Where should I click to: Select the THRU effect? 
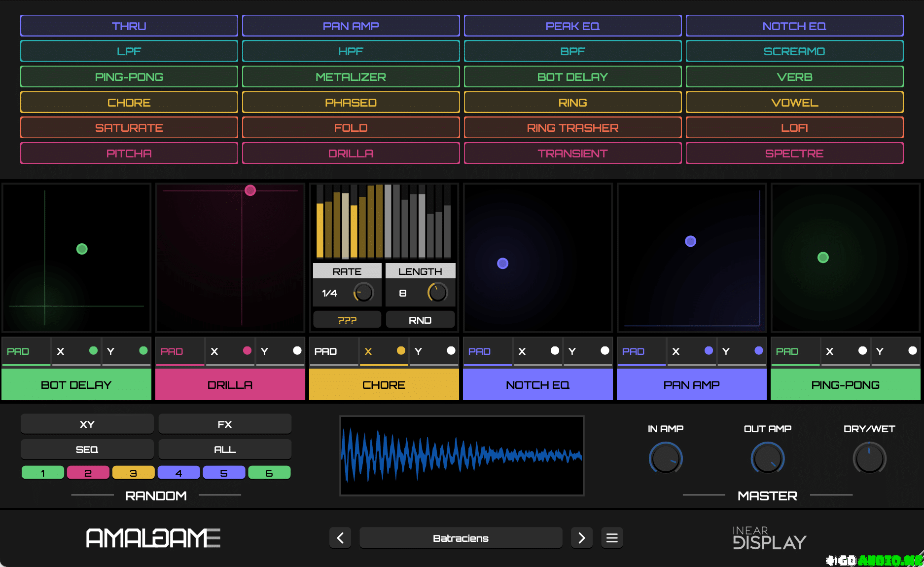129,26
